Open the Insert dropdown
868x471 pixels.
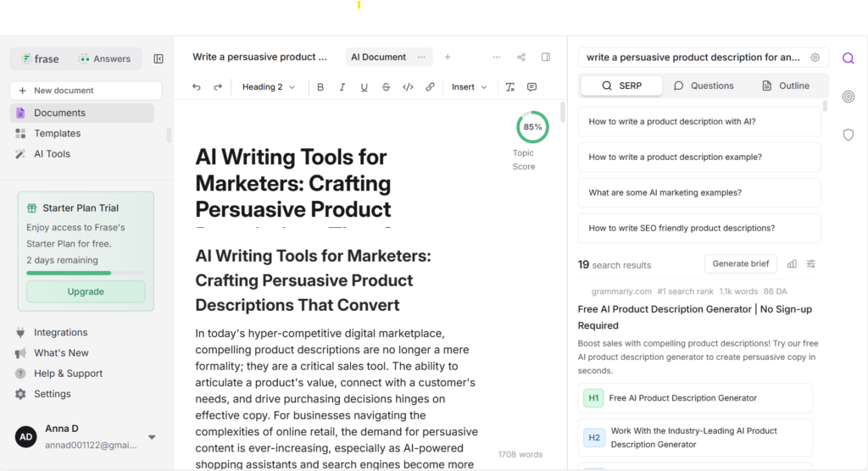tap(470, 87)
